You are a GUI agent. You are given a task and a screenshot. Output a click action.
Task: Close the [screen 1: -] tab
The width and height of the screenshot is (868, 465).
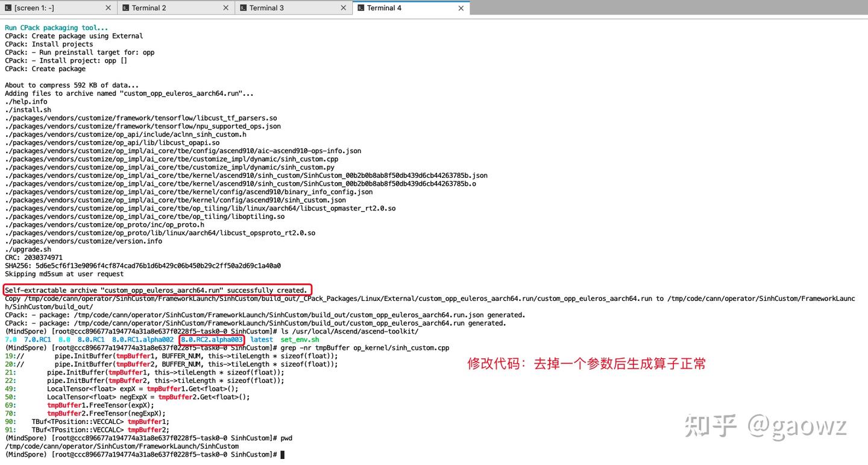(x=108, y=8)
